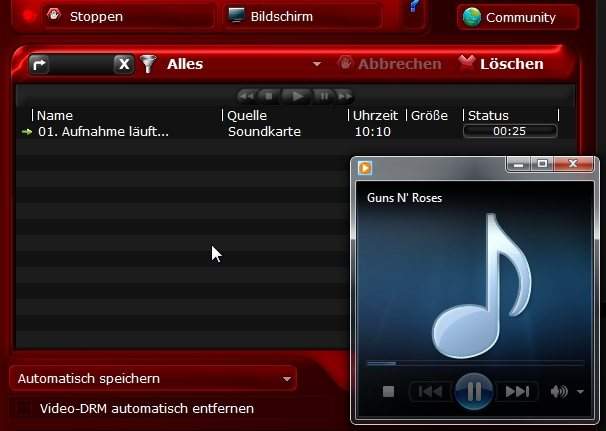Click the Guns N' Roses artist text
Viewport: 606px width, 431px height.
[404, 198]
